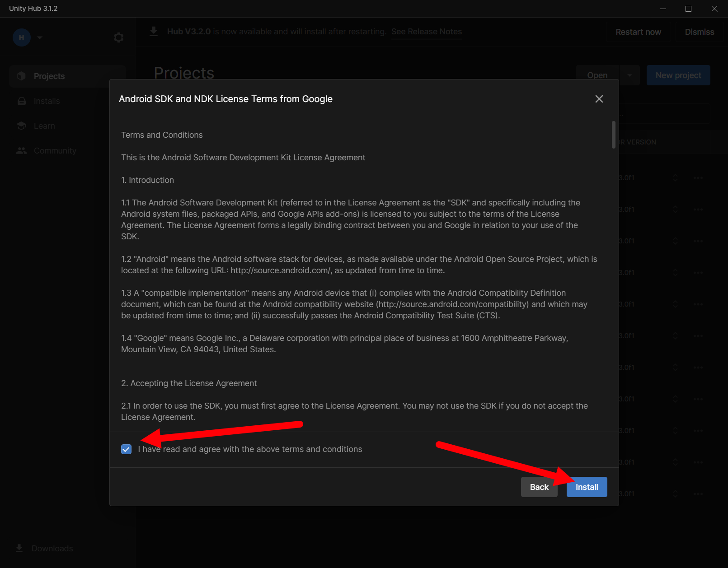
Task: Open the Community sidebar section
Action: click(x=67, y=150)
